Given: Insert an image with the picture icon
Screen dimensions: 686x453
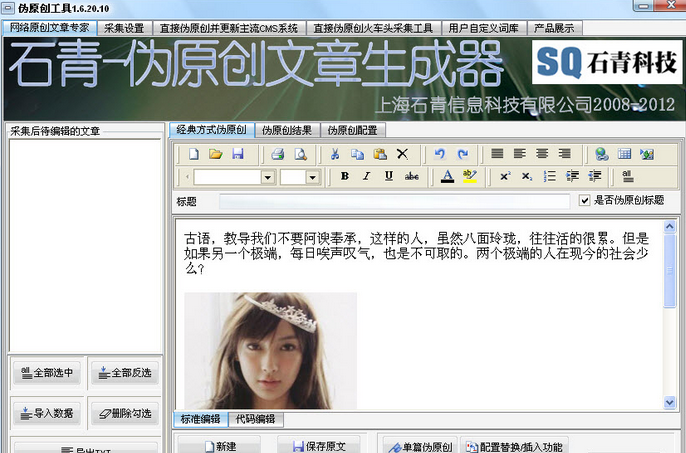Looking at the screenshot, I should tap(647, 154).
